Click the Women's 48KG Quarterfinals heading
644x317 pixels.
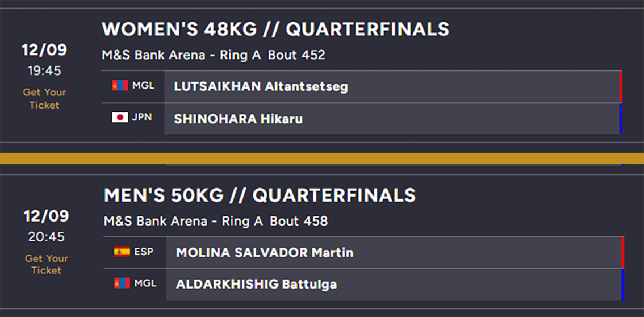[275, 29]
